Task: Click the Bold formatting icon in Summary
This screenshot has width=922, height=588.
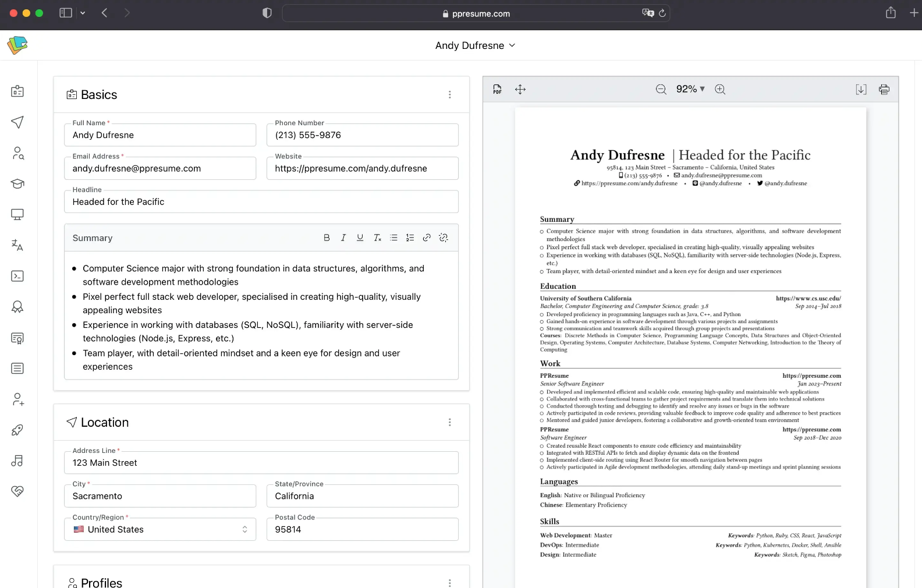Action: [327, 238]
